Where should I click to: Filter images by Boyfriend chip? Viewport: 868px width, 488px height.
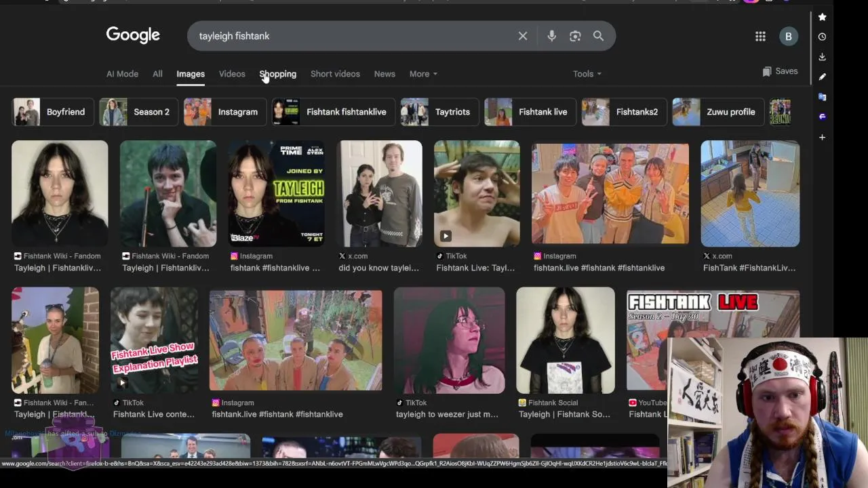coord(53,112)
